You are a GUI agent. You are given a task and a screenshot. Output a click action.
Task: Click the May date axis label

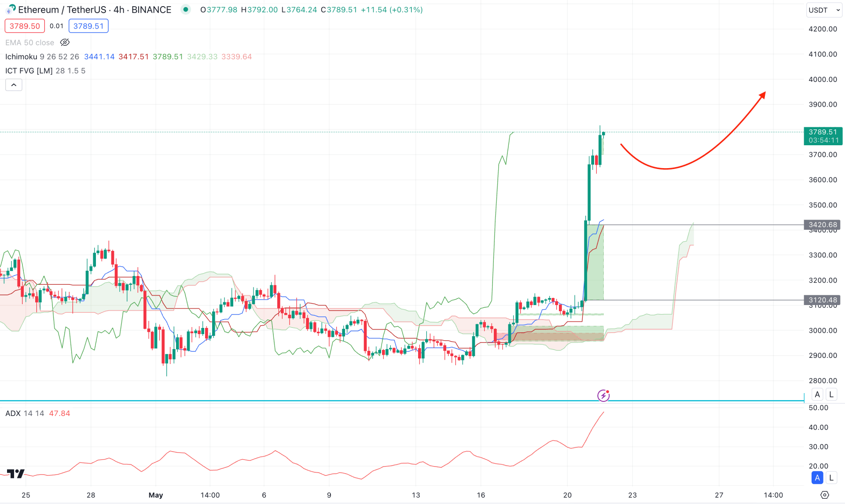pos(156,495)
